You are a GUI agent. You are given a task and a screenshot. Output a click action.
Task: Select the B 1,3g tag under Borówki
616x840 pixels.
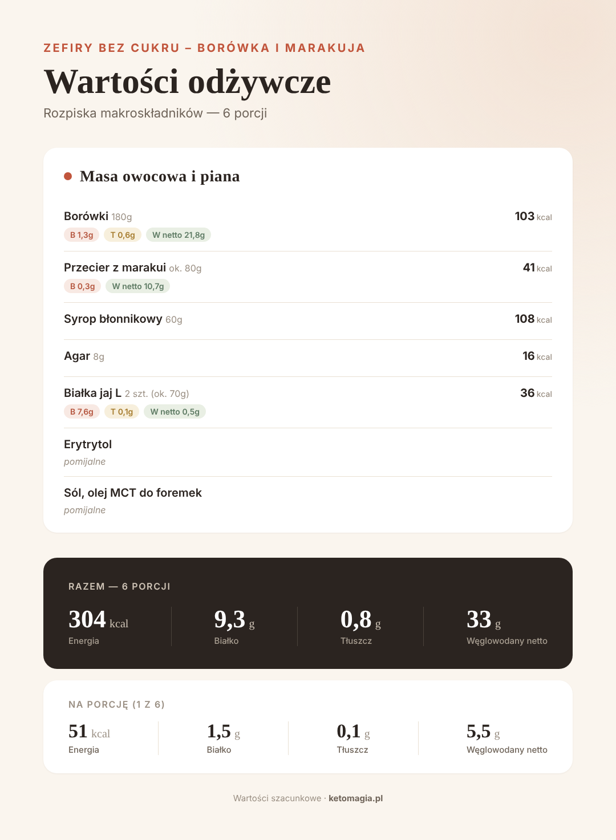point(82,235)
